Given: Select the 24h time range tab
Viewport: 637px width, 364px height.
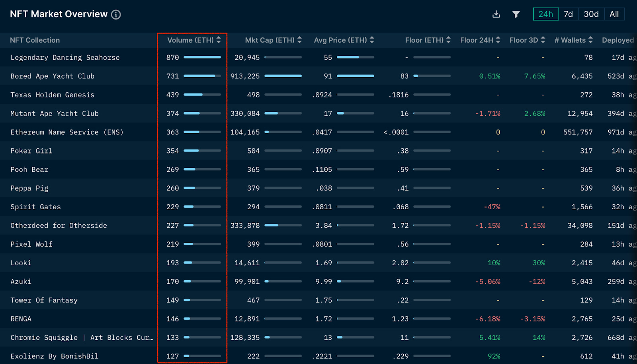Looking at the screenshot, I should point(546,14).
